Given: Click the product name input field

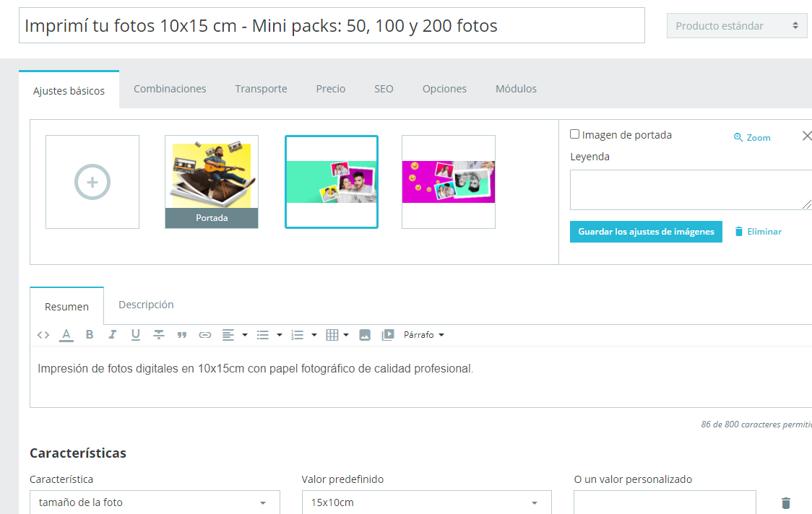Looking at the screenshot, I should [332, 25].
